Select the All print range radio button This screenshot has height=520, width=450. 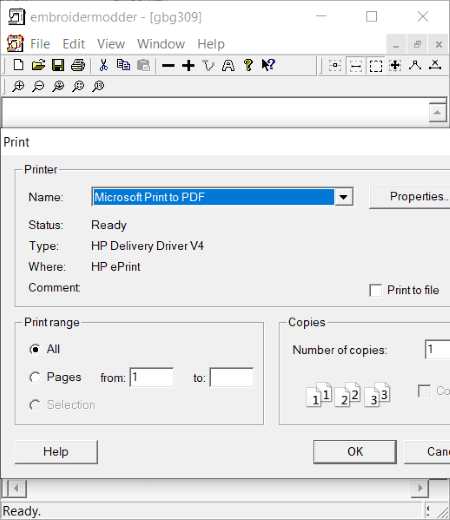coord(35,350)
